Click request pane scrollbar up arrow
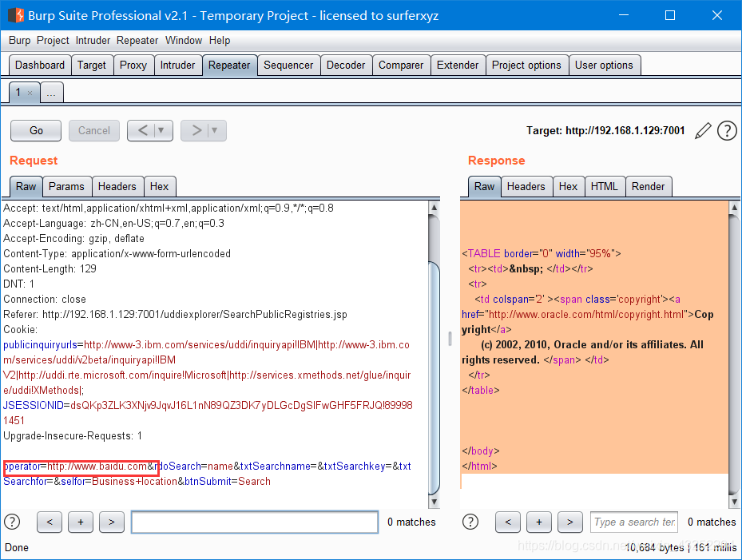 (434, 208)
